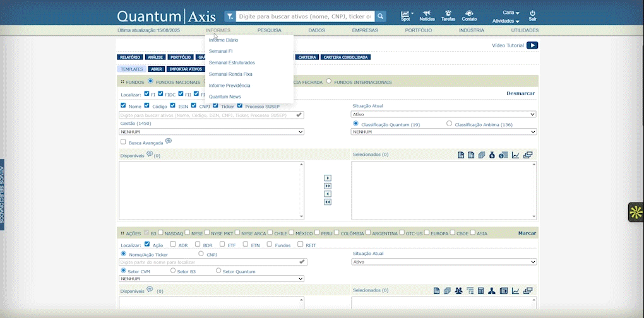
Task: Open Spot dropdown arrow
Action: pyautogui.click(x=412, y=13)
